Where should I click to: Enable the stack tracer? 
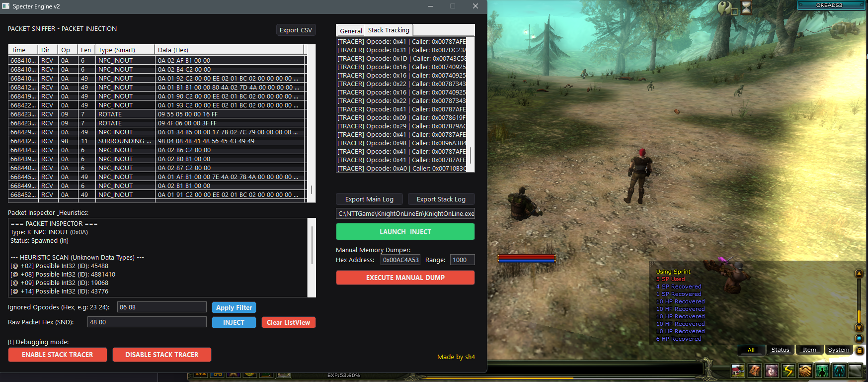pos(58,355)
